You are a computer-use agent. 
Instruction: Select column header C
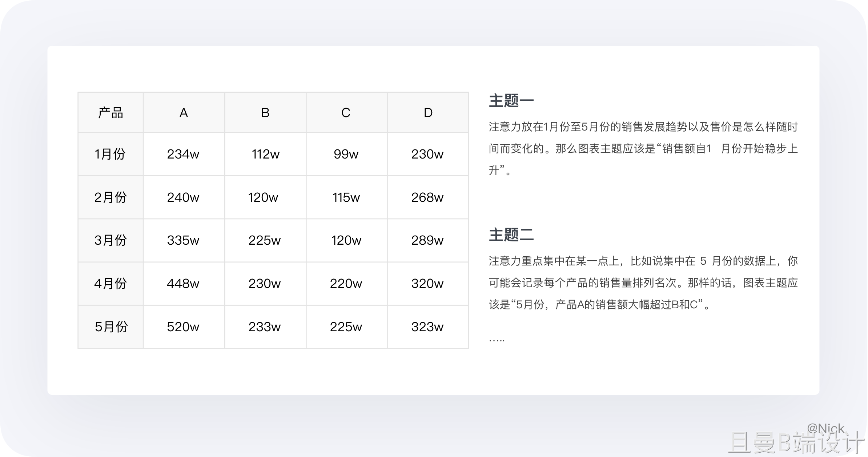pyautogui.click(x=347, y=113)
